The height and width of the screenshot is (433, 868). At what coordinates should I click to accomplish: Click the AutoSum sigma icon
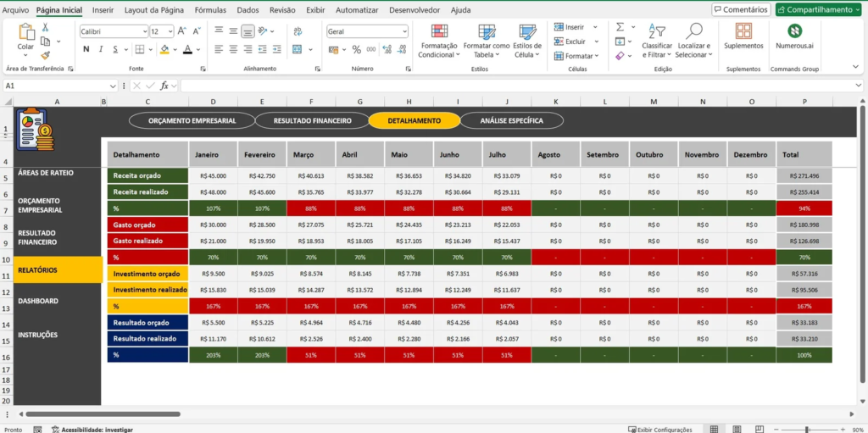[x=620, y=27]
